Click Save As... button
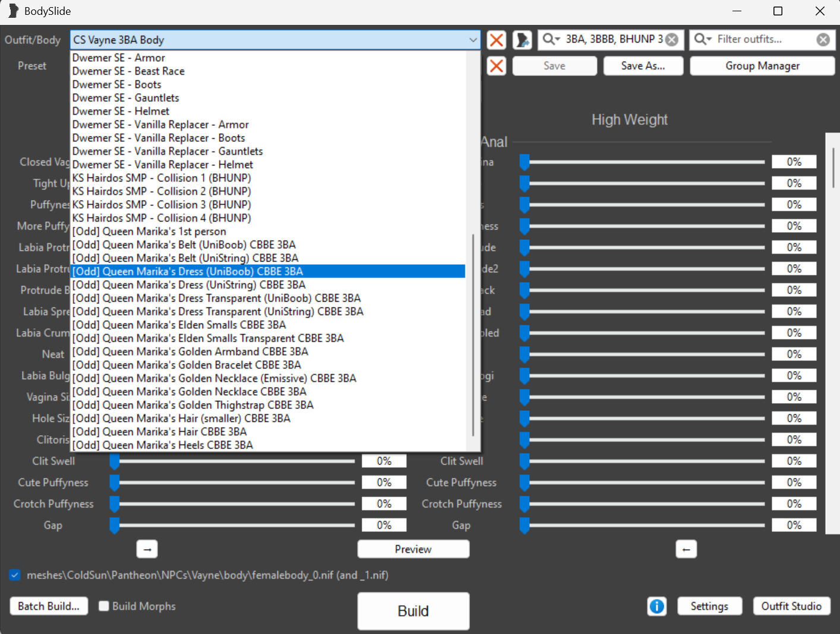The image size is (840, 634). pyautogui.click(x=643, y=66)
